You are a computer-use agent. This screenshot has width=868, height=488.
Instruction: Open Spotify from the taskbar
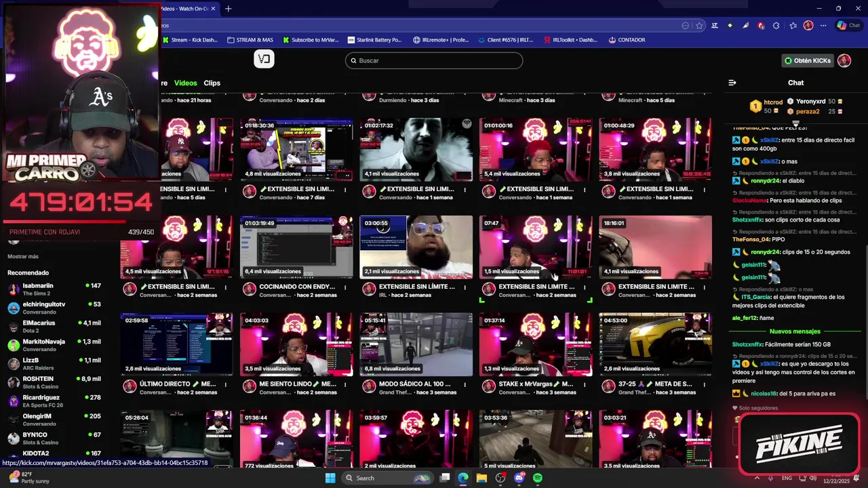tap(538, 478)
